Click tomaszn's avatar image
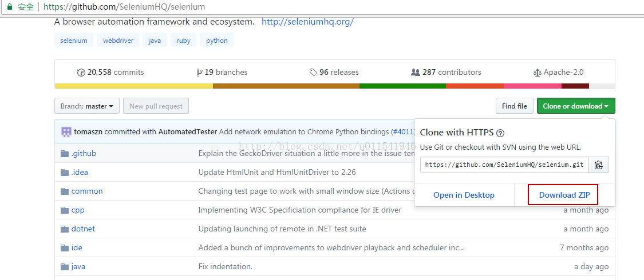This screenshot has height=280, width=644. (x=66, y=132)
